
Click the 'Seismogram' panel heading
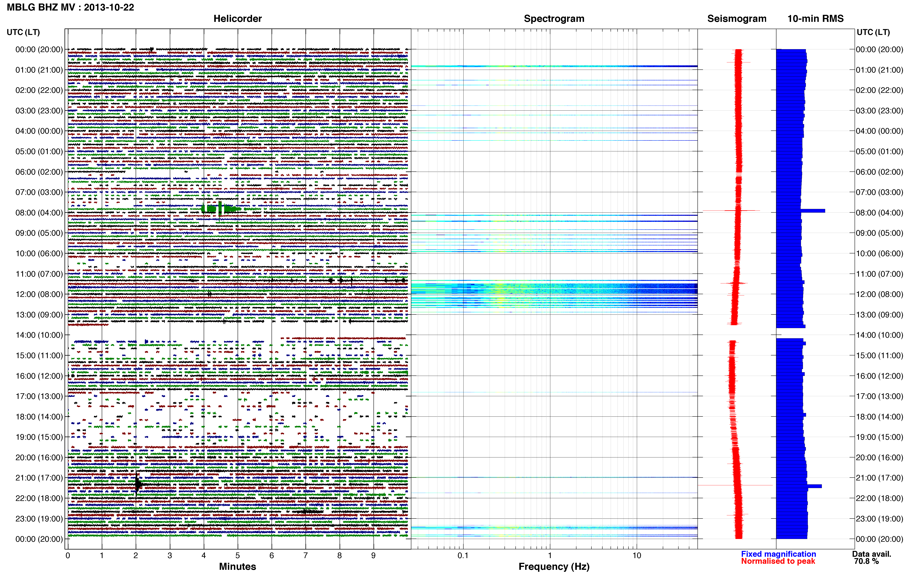click(x=737, y=19)
